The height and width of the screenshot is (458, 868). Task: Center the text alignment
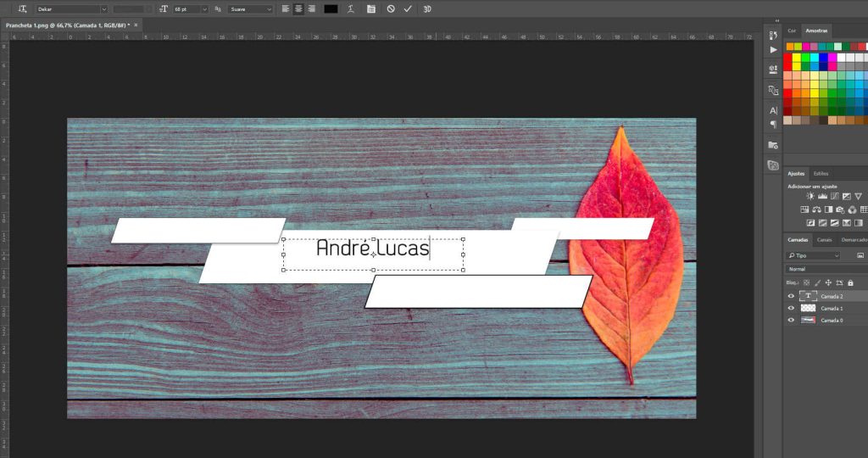pos(298,8)
